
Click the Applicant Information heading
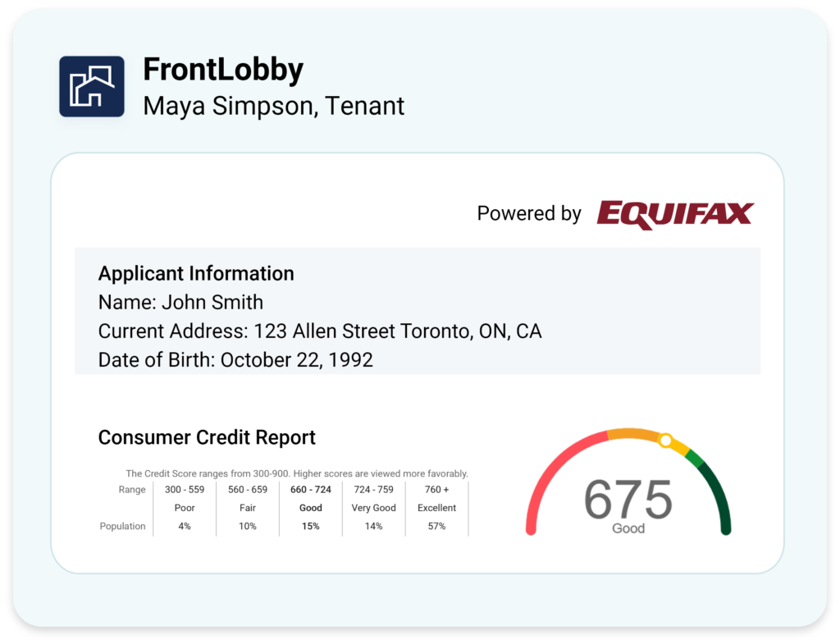coord(196,273)
